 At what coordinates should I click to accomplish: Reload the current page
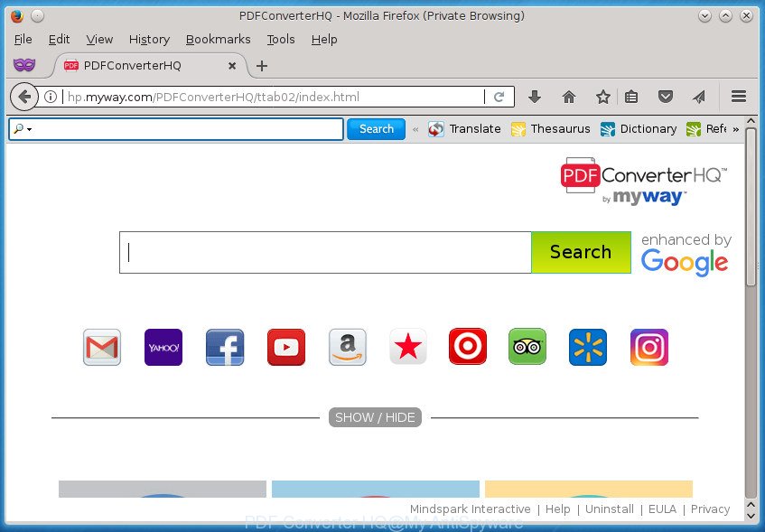499,97
